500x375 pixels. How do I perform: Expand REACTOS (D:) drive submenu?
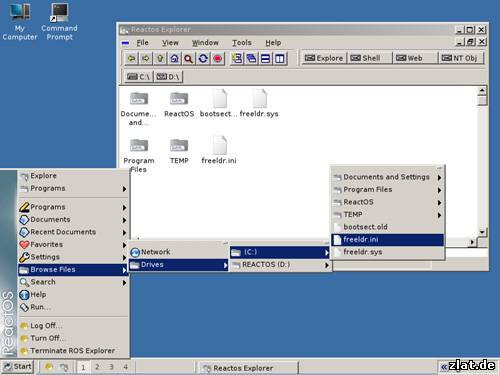tap(280, 265)
